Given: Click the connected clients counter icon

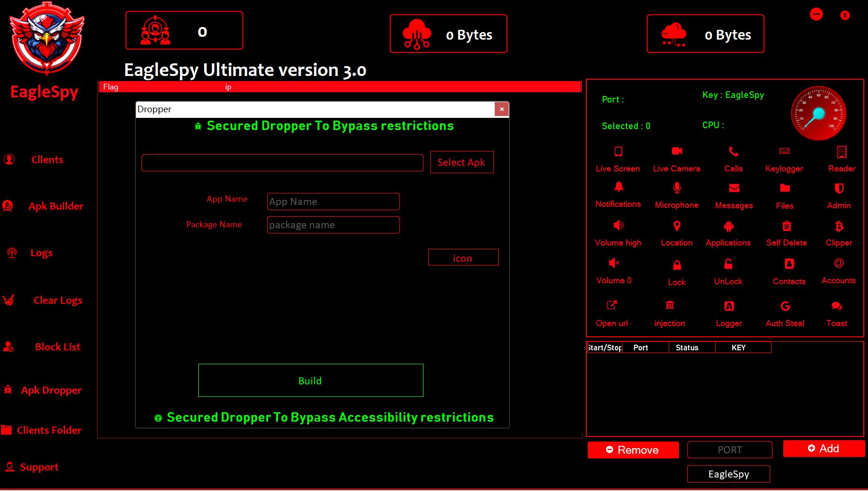Looking at the screenshot, I should pyautogui.click(x=155, y=31).
